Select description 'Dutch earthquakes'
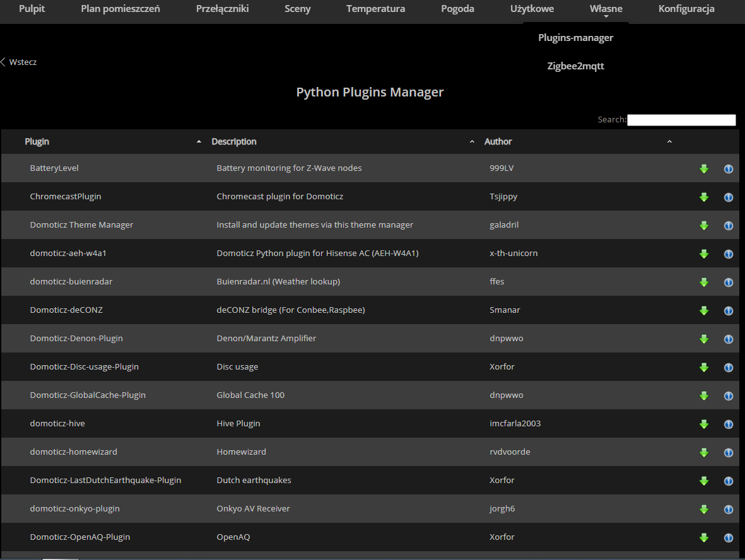The width and height of the screenshot is (745, 560). point(254,480)
